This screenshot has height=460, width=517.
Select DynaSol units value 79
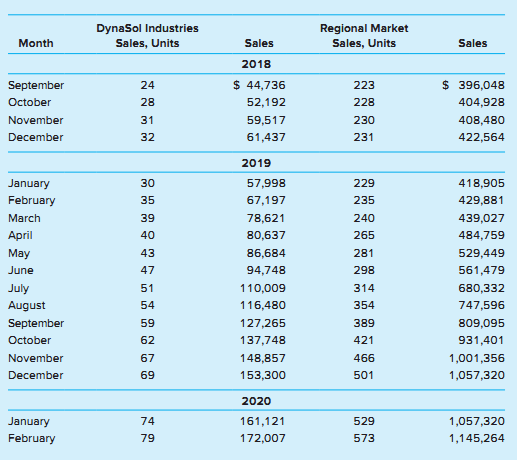[147, 438]
